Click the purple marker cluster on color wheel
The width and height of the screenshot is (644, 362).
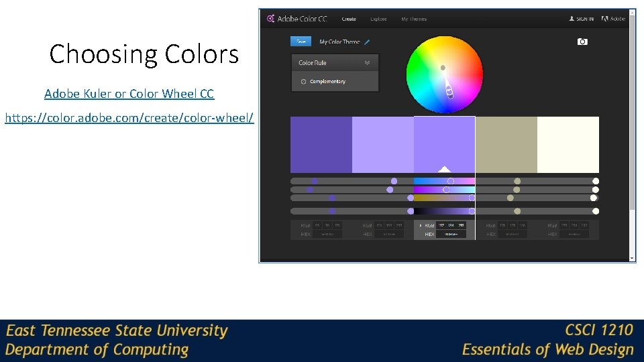(449, 93)
